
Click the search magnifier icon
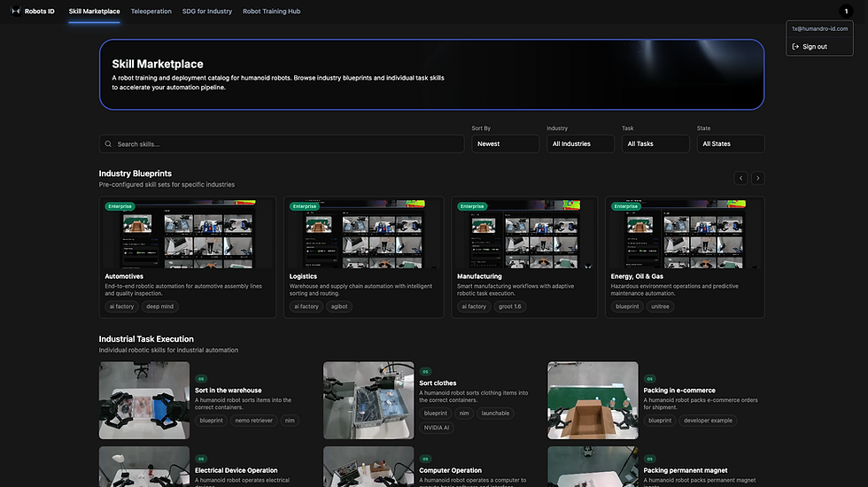(108, 143)
